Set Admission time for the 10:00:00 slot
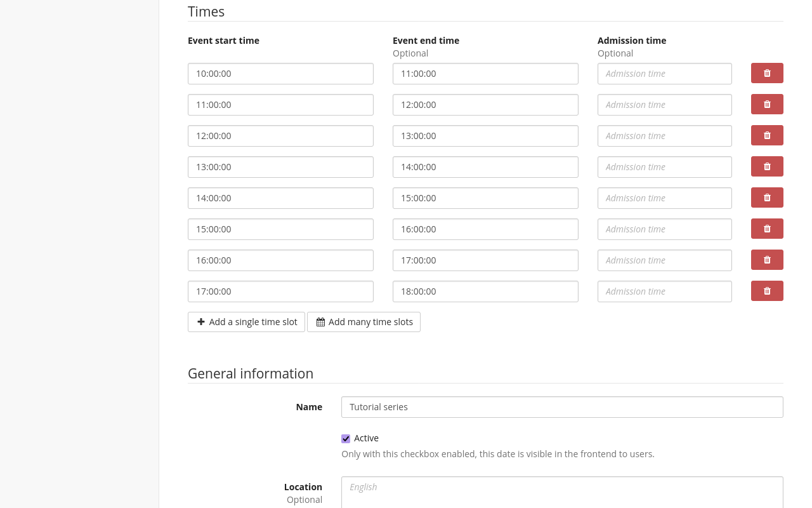812x508 pixels. (664, 74)
